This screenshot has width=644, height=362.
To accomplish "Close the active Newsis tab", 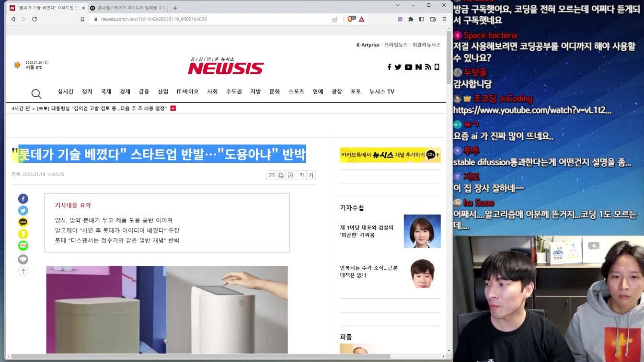I will point(84,8).
